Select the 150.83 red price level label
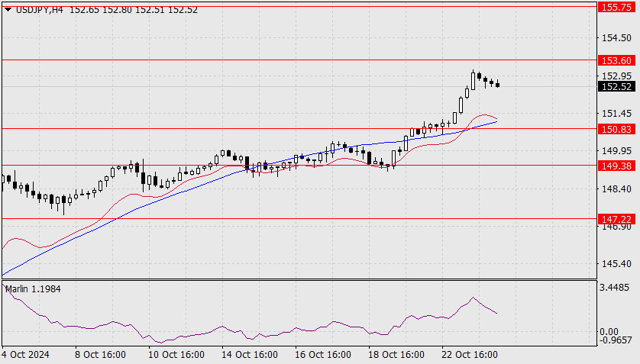The width and height of the screenshot is (640, 364). (x=616, y=129)
